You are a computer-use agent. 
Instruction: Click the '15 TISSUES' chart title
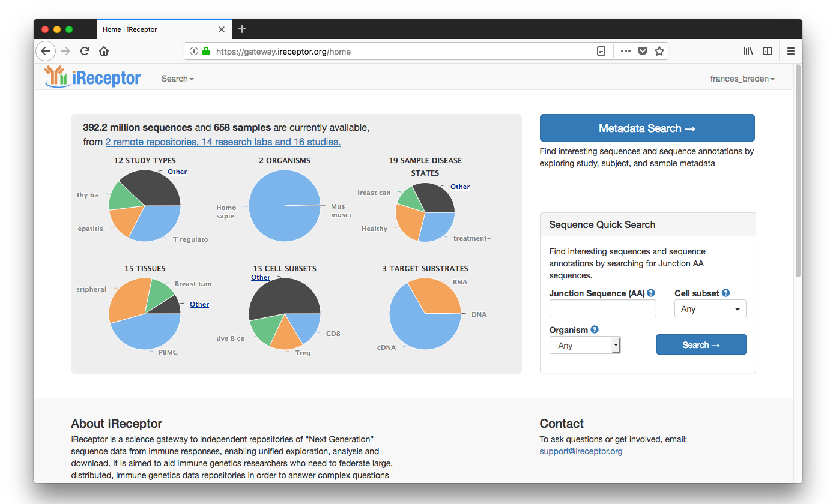tap(145, 269)
